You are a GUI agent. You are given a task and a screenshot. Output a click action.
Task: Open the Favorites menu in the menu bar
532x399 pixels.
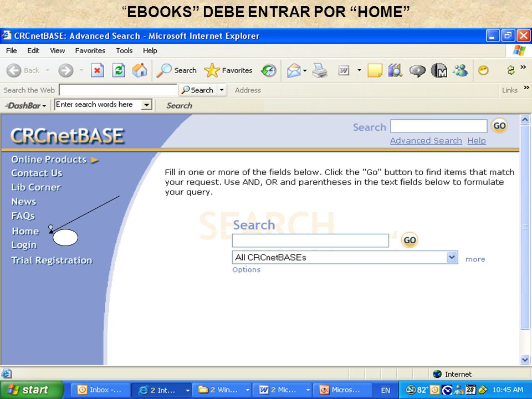(x=90, y=50)
